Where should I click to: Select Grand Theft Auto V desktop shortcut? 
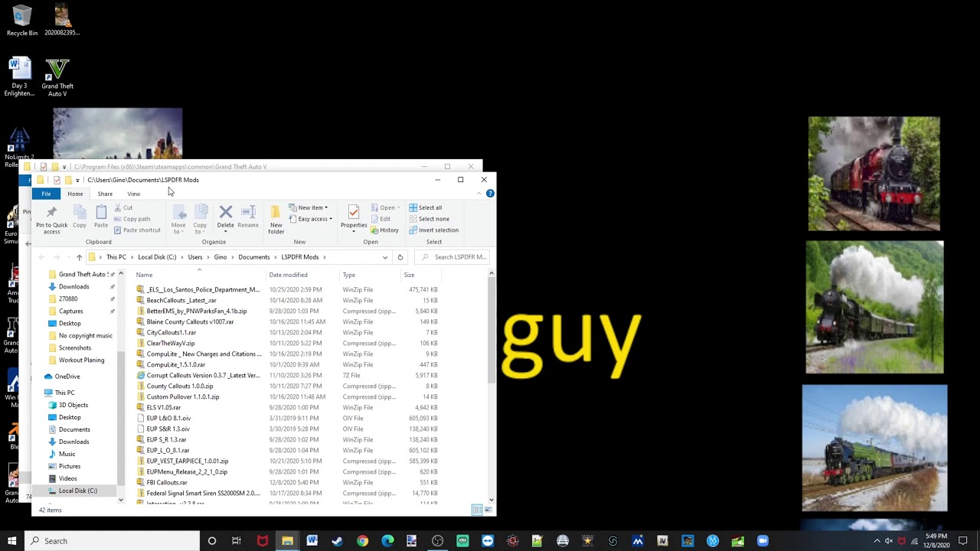[57, 77]
